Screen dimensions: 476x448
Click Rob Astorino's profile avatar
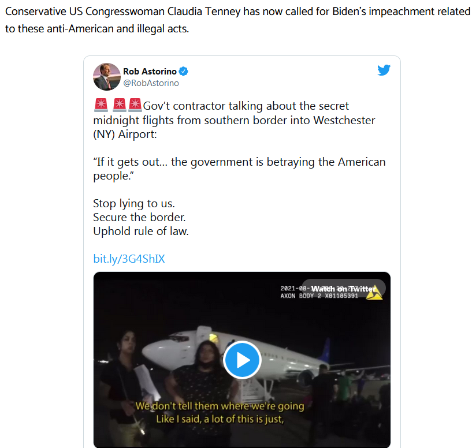106,77
